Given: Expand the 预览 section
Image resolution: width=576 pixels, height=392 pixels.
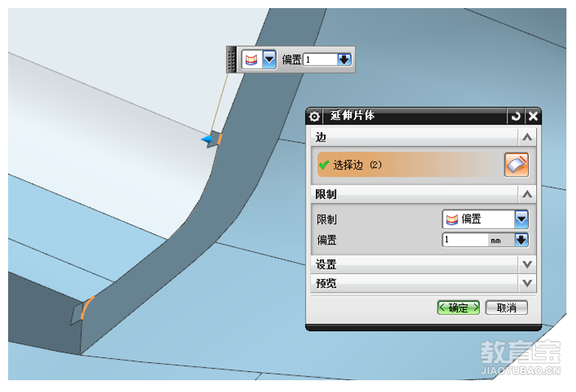Looking at the screenshot, I should click(x=527, y=283).
